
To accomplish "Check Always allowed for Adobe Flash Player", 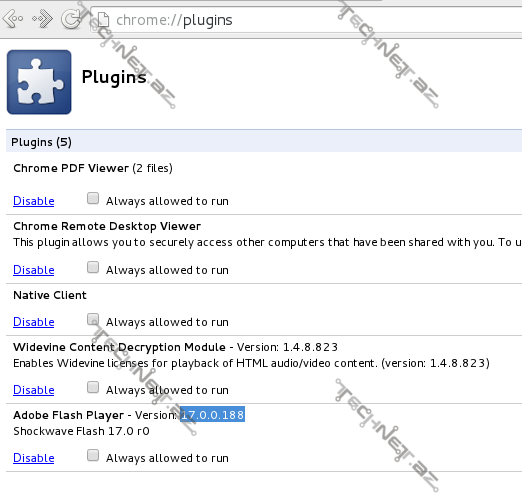I will [x=93, y=455].
